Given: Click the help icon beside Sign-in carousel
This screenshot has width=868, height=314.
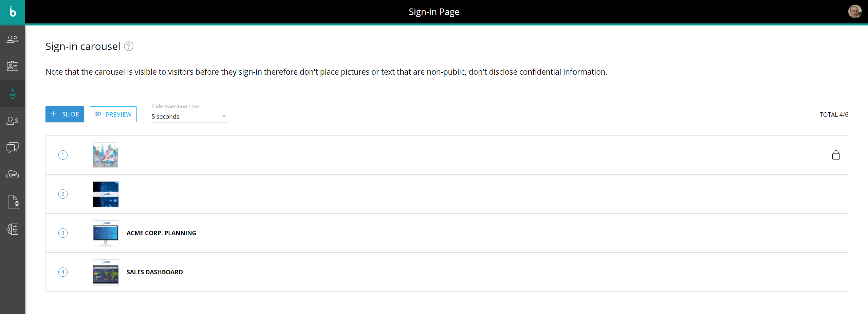Looking at the screenshot, I should tap(129, 46).
